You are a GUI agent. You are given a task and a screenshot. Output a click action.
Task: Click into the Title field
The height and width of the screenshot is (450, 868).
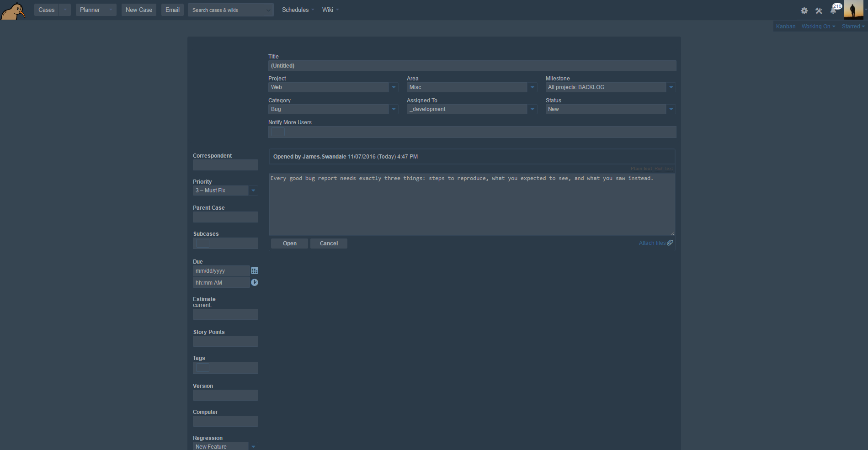(472, 66)
